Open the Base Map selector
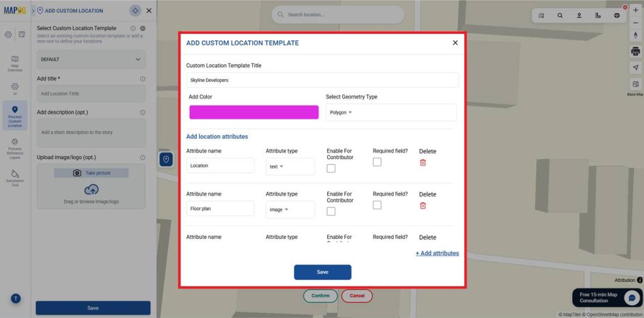 pos(635,84)
